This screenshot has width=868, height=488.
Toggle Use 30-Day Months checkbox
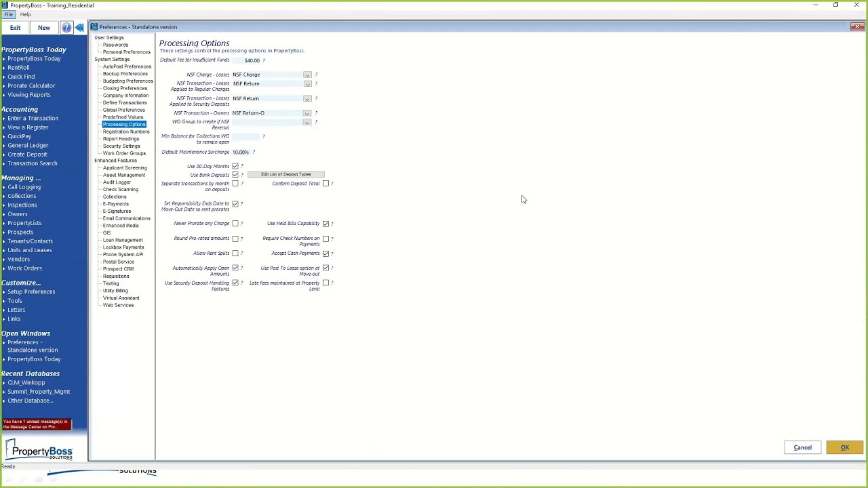click(235, 166)
